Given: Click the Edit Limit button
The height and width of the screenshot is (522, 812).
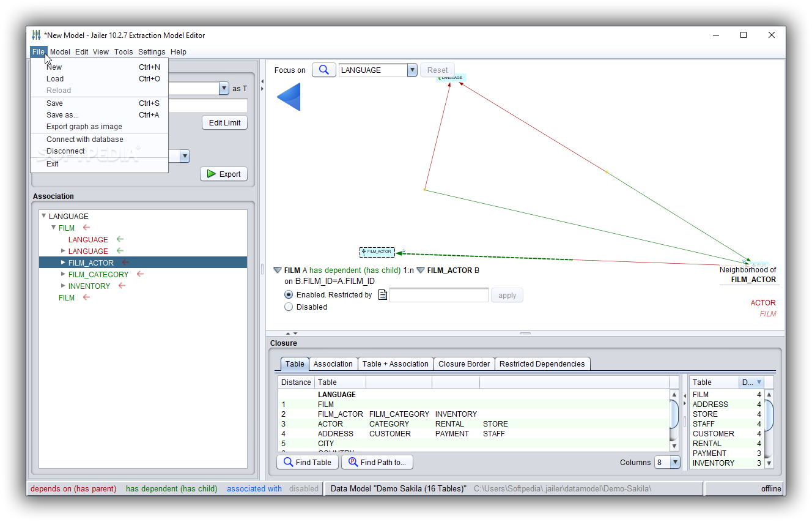Looking at the screenshot, I should tap(224, 122).
